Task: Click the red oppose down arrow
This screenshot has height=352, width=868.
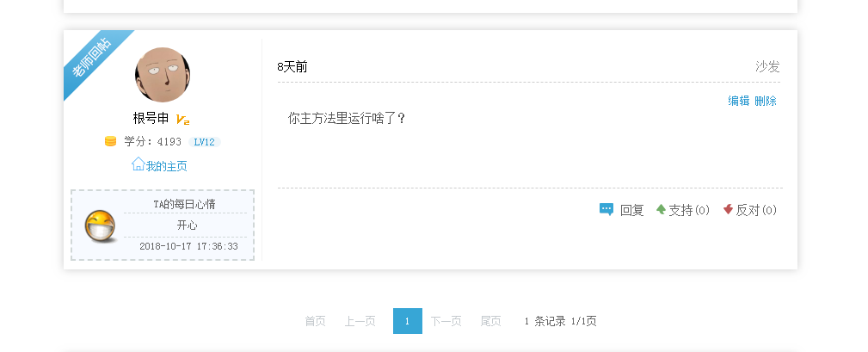Action: (x=728, y=208)
